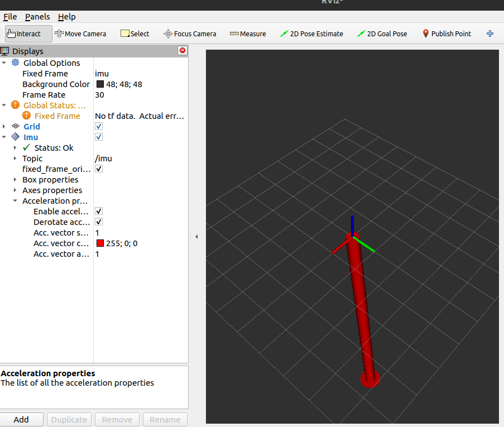Collapse the Global Status section
The width and height of the screenshot is (504, 427).
tap(4, 105)
